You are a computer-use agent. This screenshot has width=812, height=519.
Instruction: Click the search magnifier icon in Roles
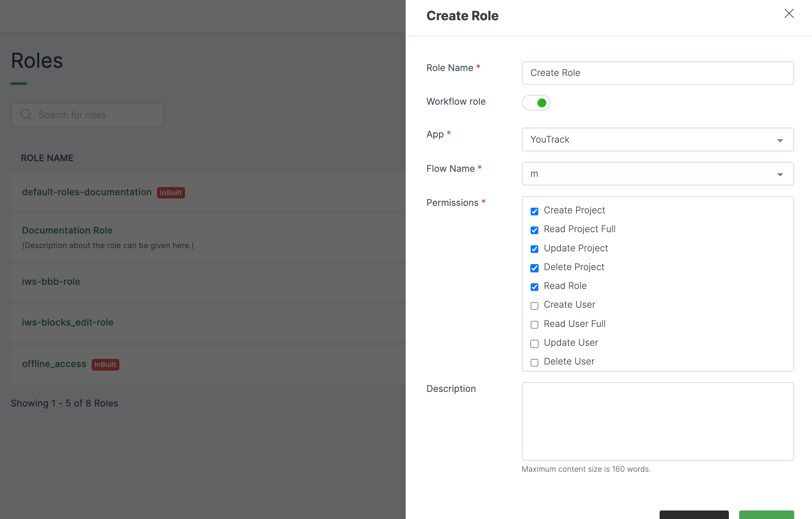pyautogui.click(x=26, y=114)
